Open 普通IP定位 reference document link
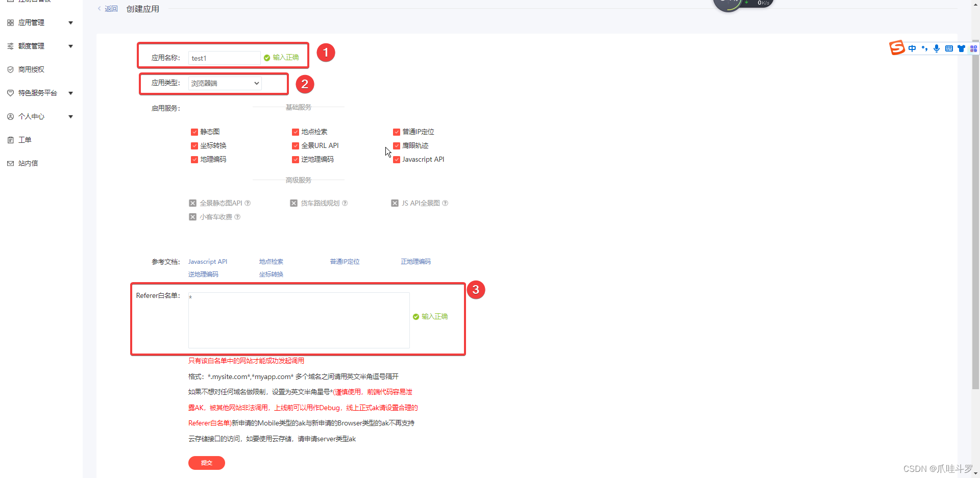Image resolution: width=980 pixels, height=478 pixels. click(345, 262)
